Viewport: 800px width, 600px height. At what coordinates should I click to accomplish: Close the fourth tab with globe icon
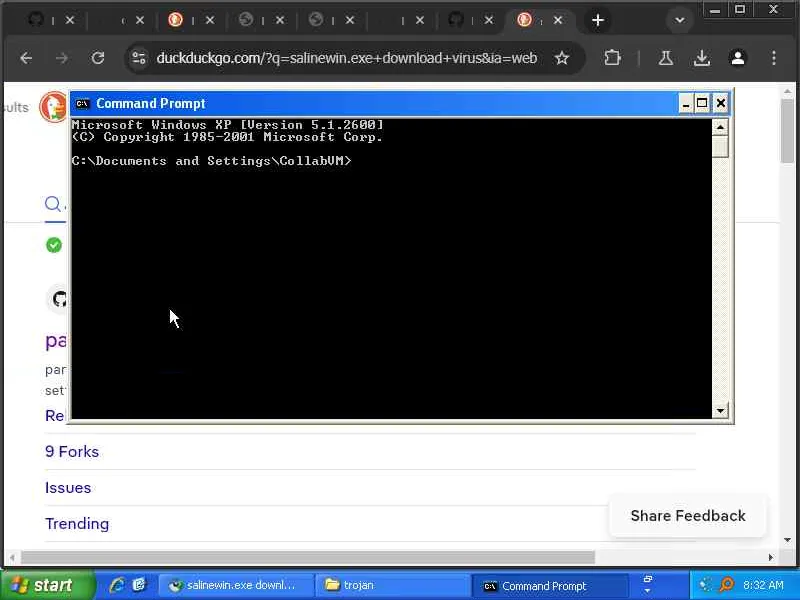280,20
